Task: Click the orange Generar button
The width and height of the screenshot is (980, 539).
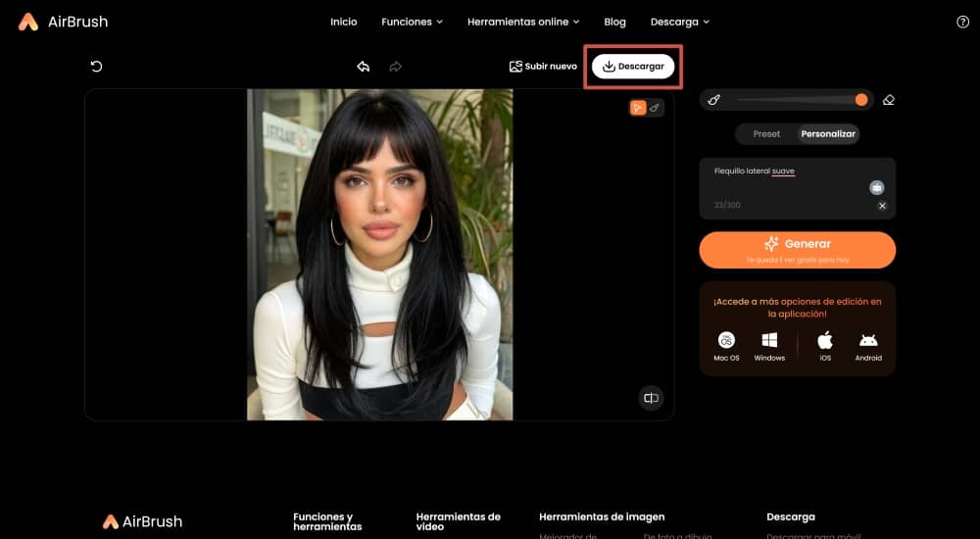Action: click(x=797, y=249)
